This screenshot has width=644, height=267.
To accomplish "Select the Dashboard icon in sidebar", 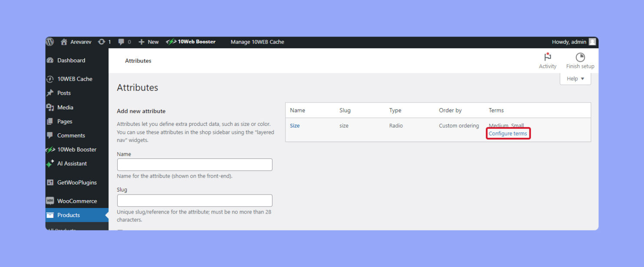I will (50, 60).
